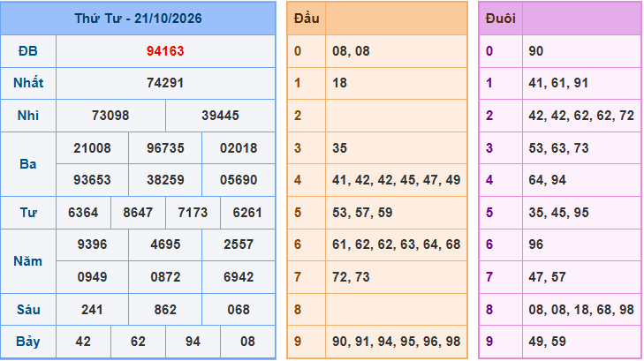Select Đầu row 1 value 18
The image size is (644, 361).
(x=339, y=83)
